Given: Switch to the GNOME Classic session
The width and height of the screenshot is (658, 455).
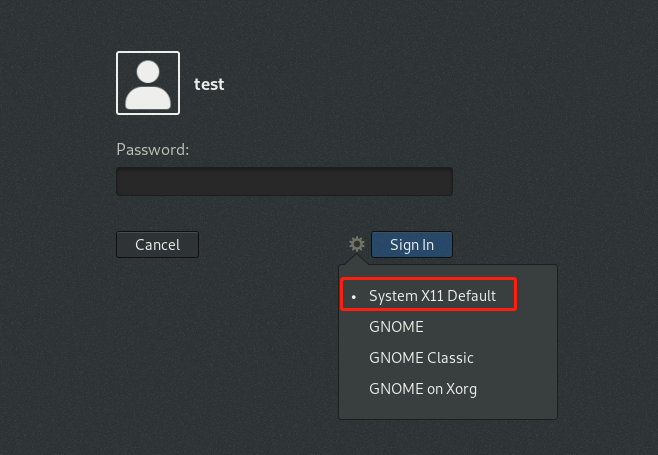Looking at the screenshot, I should (421, 358).
